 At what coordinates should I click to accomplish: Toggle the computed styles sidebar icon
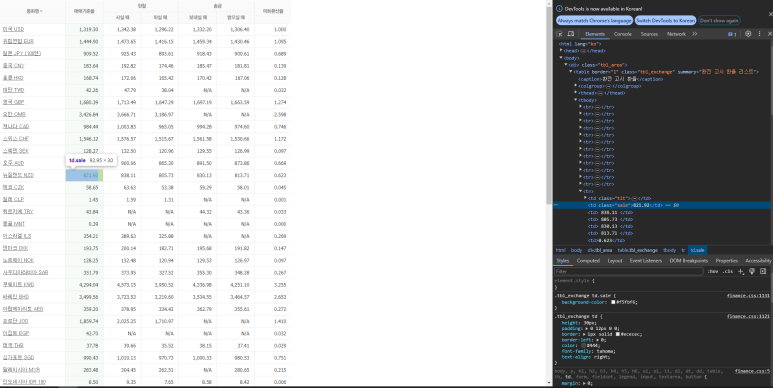[763, 271]
